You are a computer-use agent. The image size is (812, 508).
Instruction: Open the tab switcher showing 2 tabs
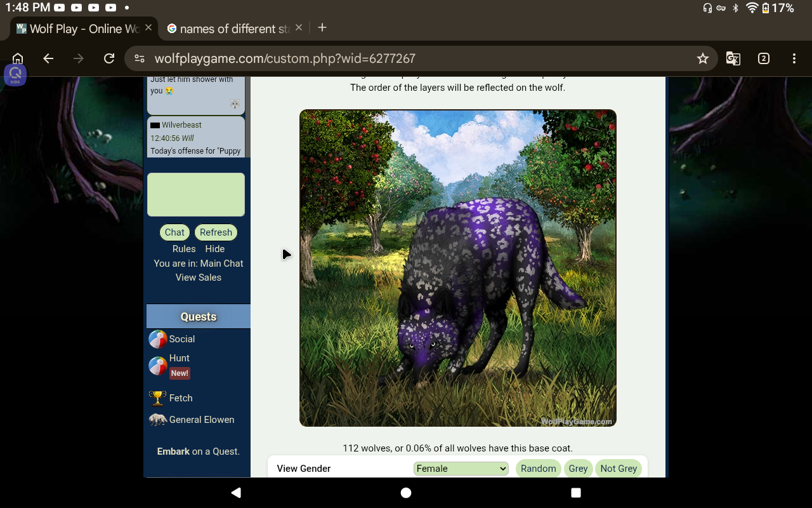764,58
